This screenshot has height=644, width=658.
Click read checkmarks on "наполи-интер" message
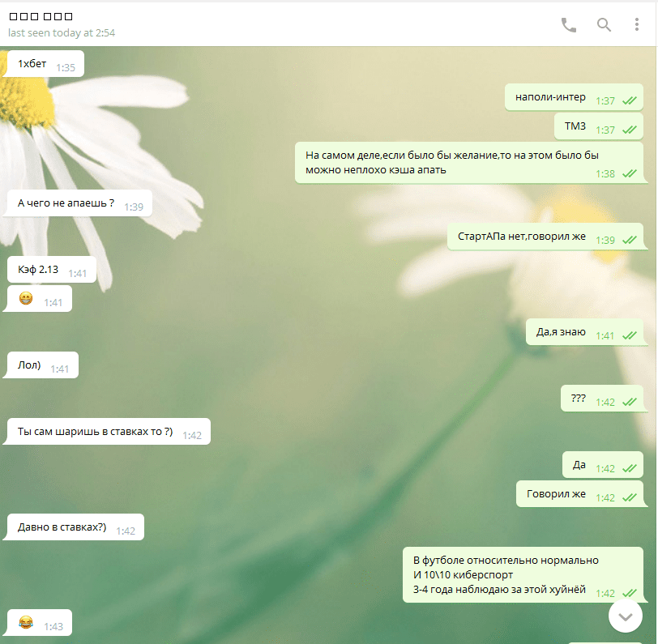[x=629, y=101]
